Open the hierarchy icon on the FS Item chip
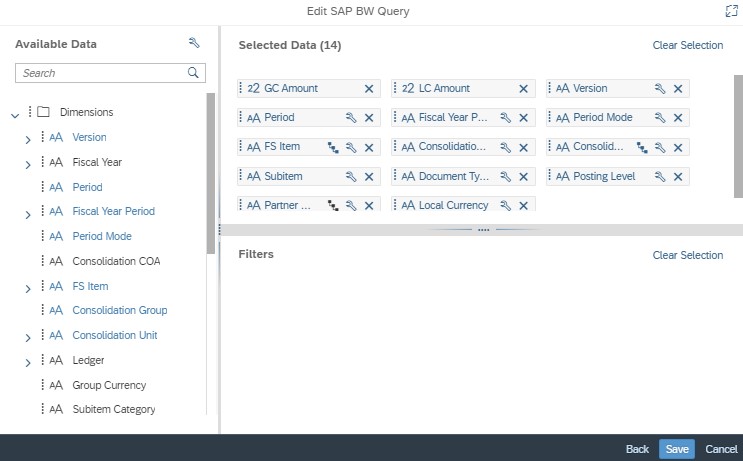 (333, 147)
